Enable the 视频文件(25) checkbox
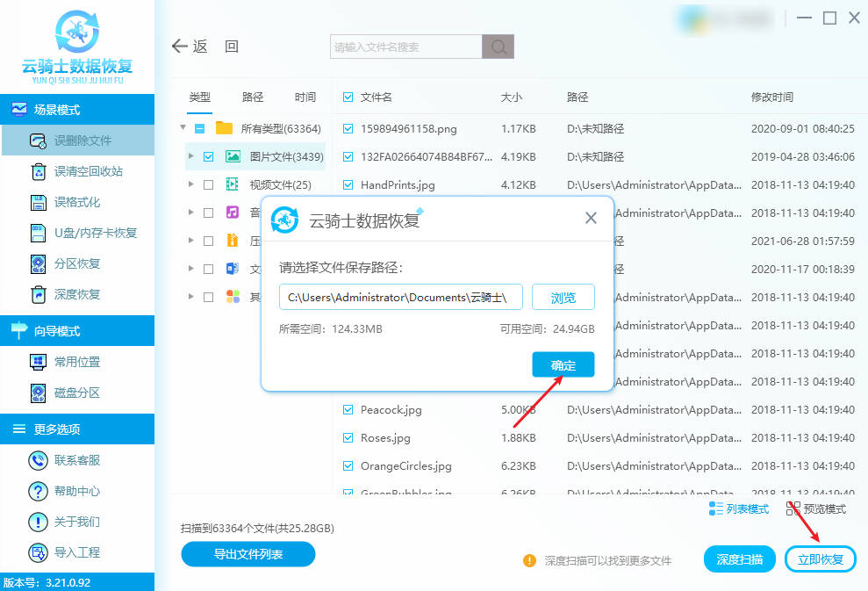 [208, 184]
